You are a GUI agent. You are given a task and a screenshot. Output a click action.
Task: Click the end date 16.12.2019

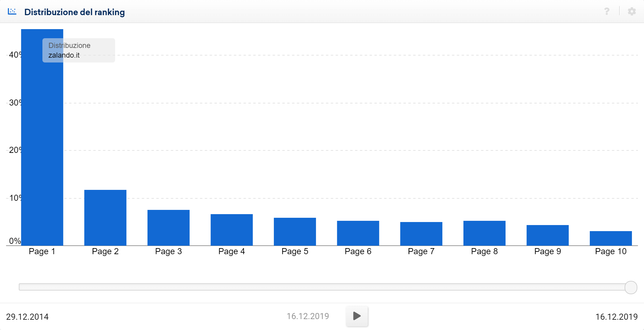(616, 316)
